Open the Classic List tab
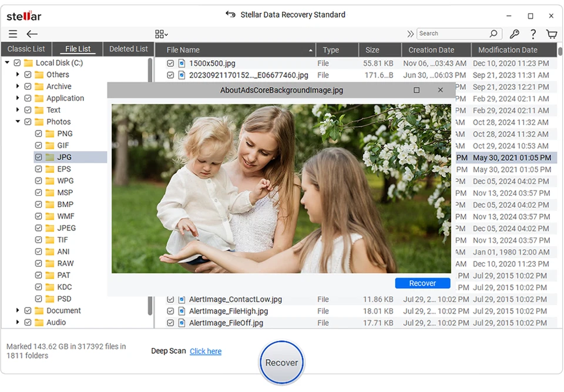 tap(26, 49)
